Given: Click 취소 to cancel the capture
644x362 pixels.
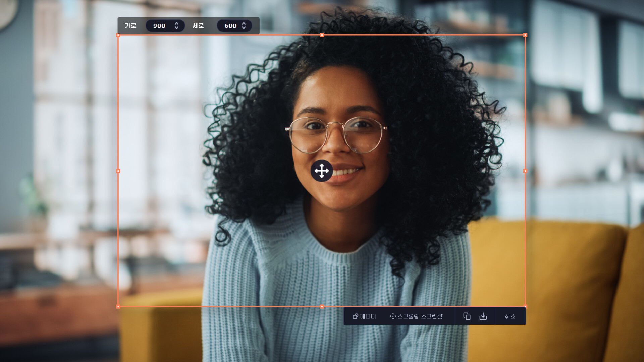Looking at the screenshot, I should [x=510, y=316].
